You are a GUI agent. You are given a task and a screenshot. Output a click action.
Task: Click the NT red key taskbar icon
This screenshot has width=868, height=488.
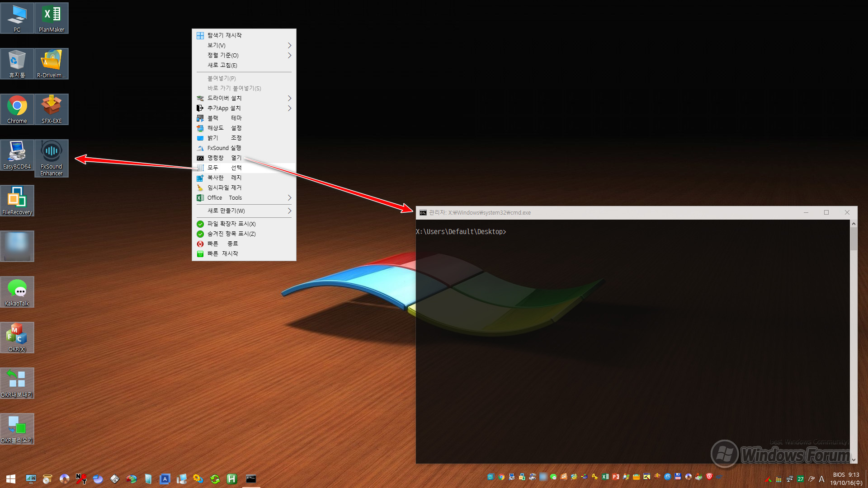pyautogui.click(x=81, y=479)
